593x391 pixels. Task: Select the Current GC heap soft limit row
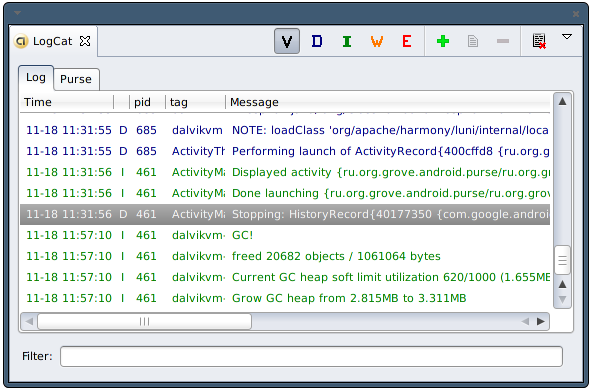[285, 277]
